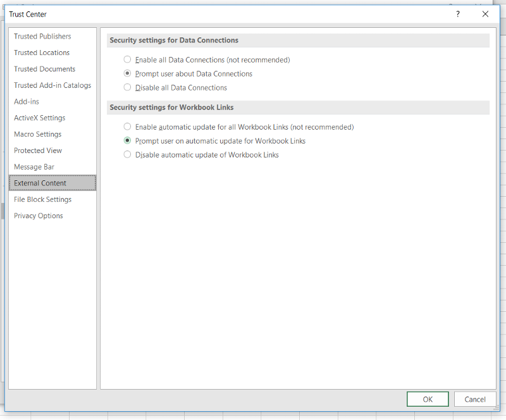Open the dialog Help
Image resolution: width=506 pixels, height=420 pixels.
[457, 14]
